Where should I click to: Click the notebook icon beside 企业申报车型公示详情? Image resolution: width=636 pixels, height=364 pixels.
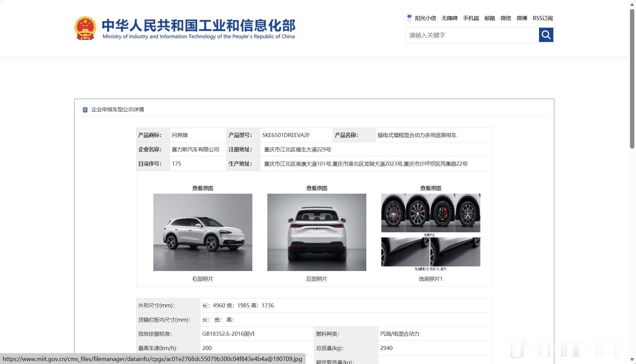84,109
